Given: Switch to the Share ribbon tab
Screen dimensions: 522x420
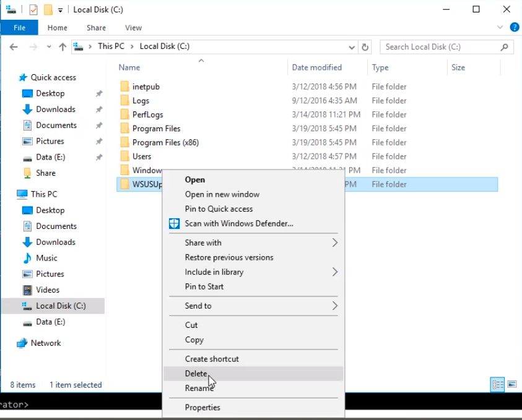Looking at the screenshot, I should coord(96,28).
